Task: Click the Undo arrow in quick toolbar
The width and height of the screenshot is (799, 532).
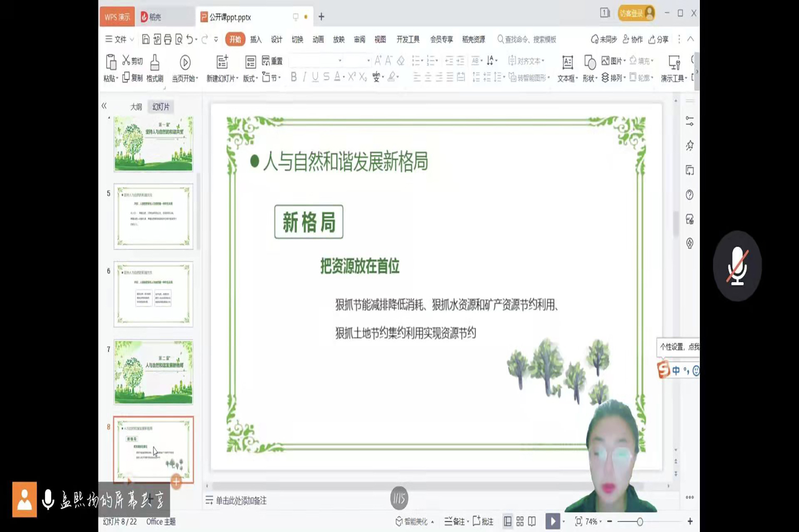Action: 189,40
